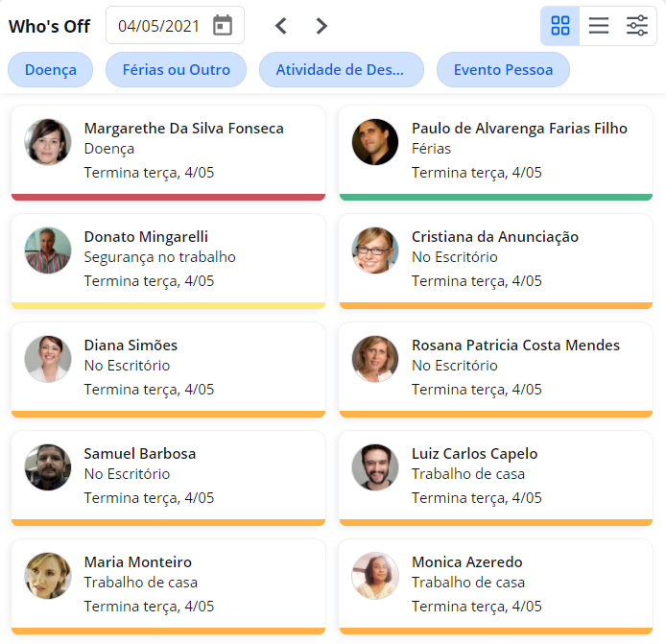The width and height of the screenshot is (666, 644).
Task: Toggle the Evento Pessoa filter chip
Action: tap(503, 70)
